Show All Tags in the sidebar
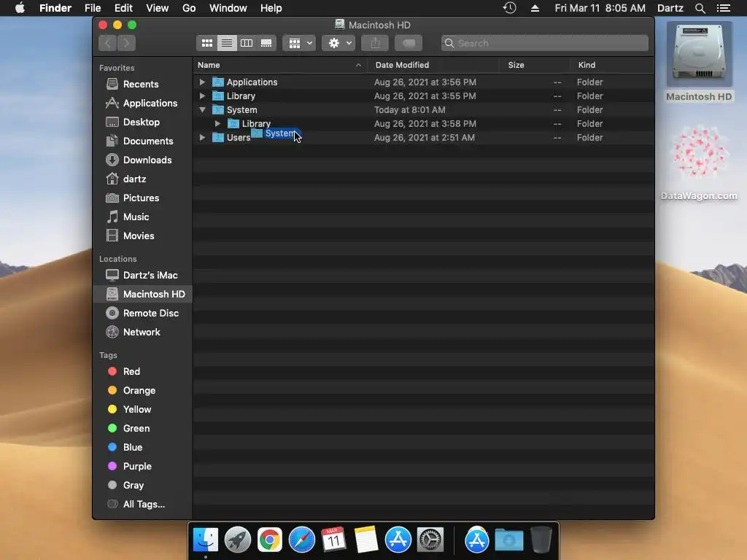The image size is (747, 560). point(142,505)
